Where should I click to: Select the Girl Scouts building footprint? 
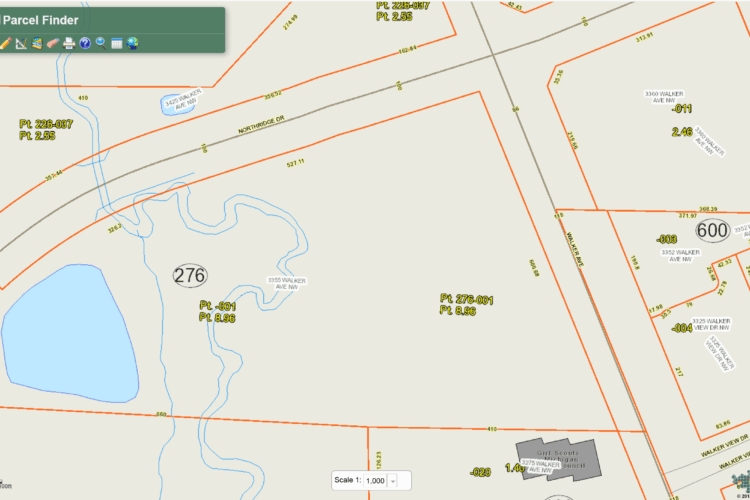point(558,458)
